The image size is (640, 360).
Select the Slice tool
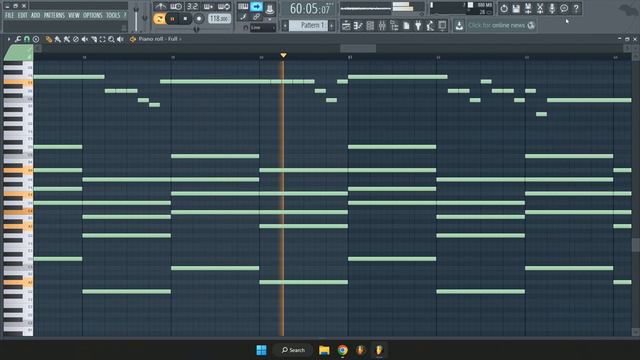click(93, 39)
